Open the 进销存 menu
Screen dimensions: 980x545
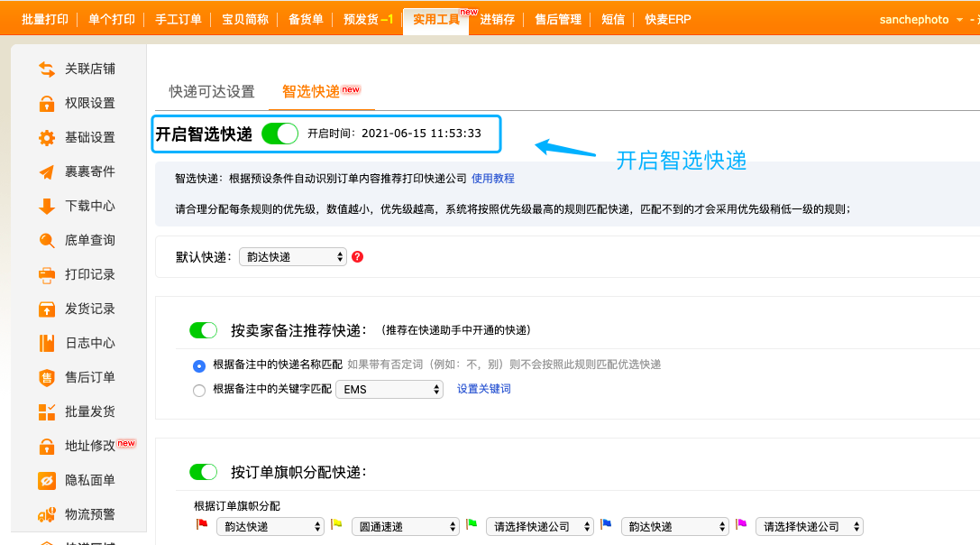click(x=498, y=19)
